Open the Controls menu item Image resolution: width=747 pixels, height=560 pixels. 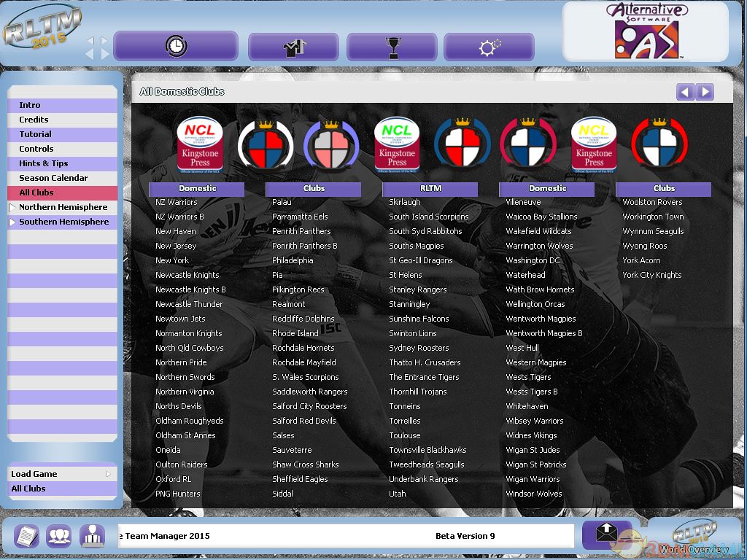[62, 149]
